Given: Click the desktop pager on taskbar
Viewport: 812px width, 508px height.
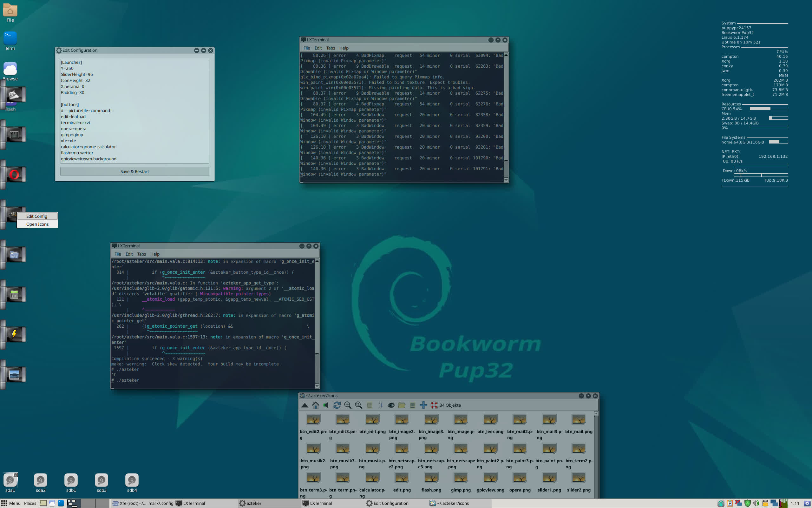Looking at the screenshot, I should coord(88,503).
